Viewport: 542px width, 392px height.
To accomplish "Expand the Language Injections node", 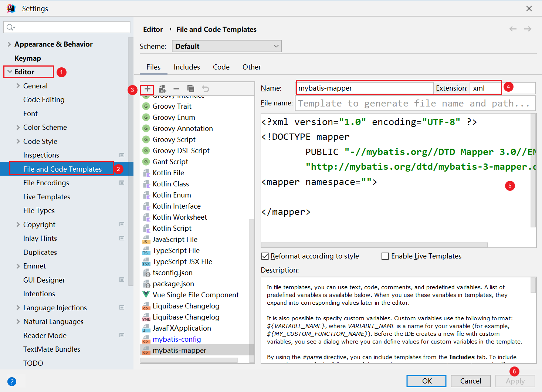I will point(18,308).
